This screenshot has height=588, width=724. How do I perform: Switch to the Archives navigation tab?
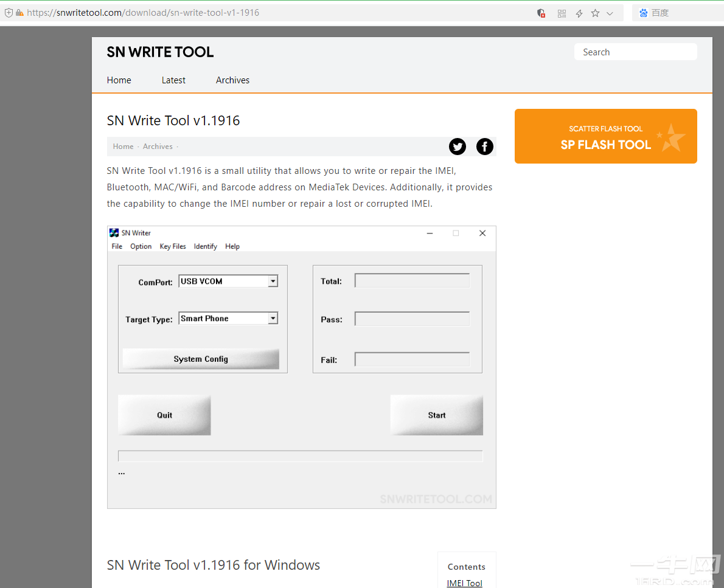[232, 80]
